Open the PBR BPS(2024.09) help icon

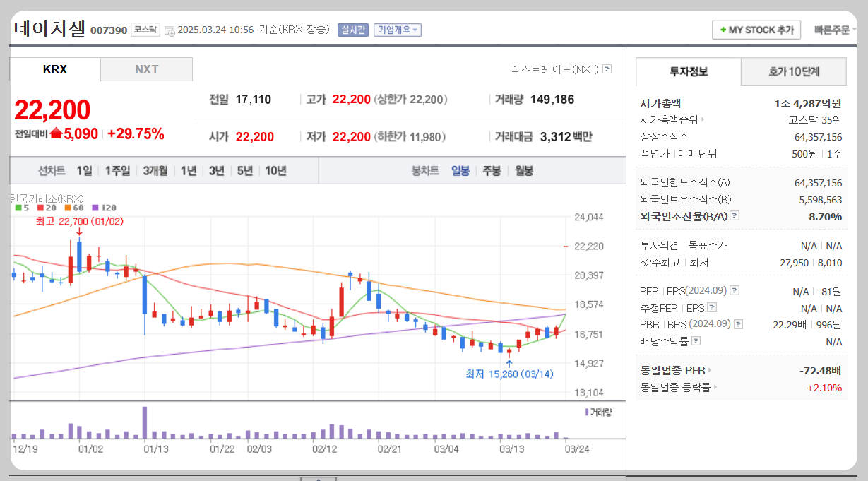[738, 324]
